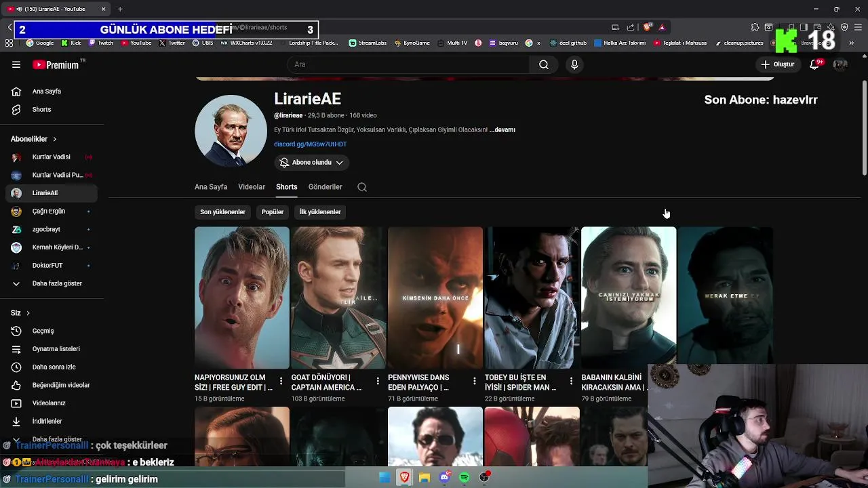Select the Shorts channel tab
Image resolution: width=868 pixels, height=488 pixels.
[286, 187]
